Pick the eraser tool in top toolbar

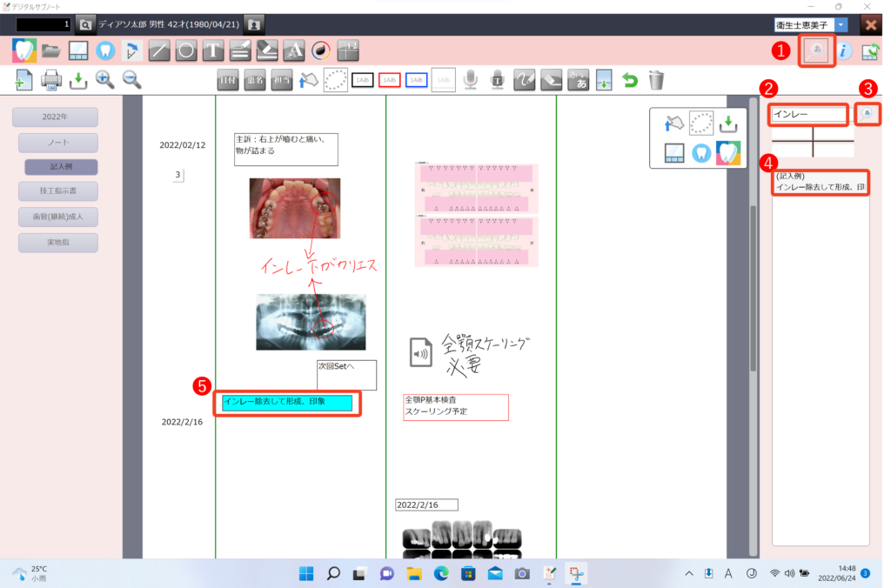pos(267,50)
